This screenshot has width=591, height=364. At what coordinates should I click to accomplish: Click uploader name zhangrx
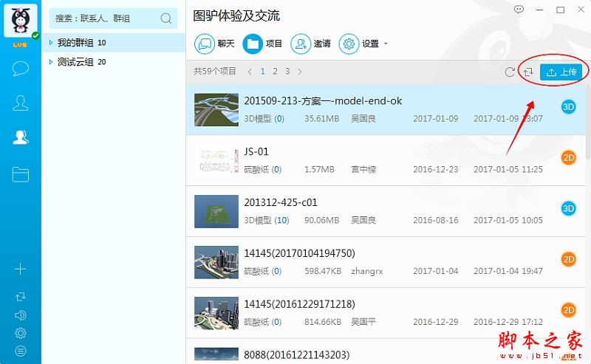(x=366, y=271)
